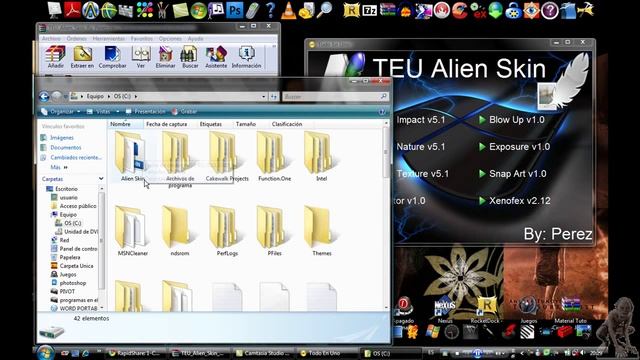
Task: Click the Ver icon in WinRAR toolbar
Action: click(x=141, y=57)
